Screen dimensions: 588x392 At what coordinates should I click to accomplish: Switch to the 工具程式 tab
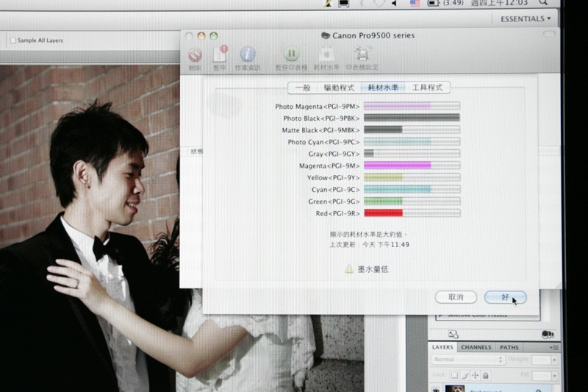point(428,88)
